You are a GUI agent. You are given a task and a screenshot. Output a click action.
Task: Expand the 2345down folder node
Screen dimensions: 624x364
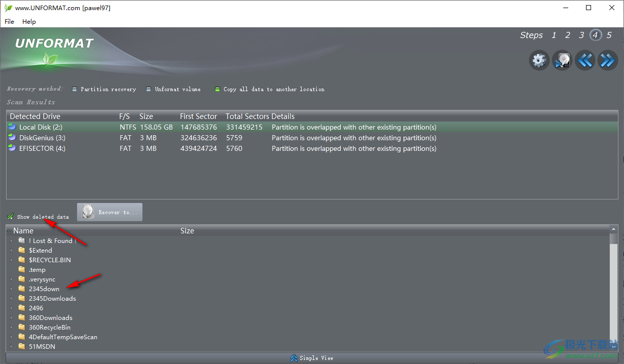(x=11, y=289)
